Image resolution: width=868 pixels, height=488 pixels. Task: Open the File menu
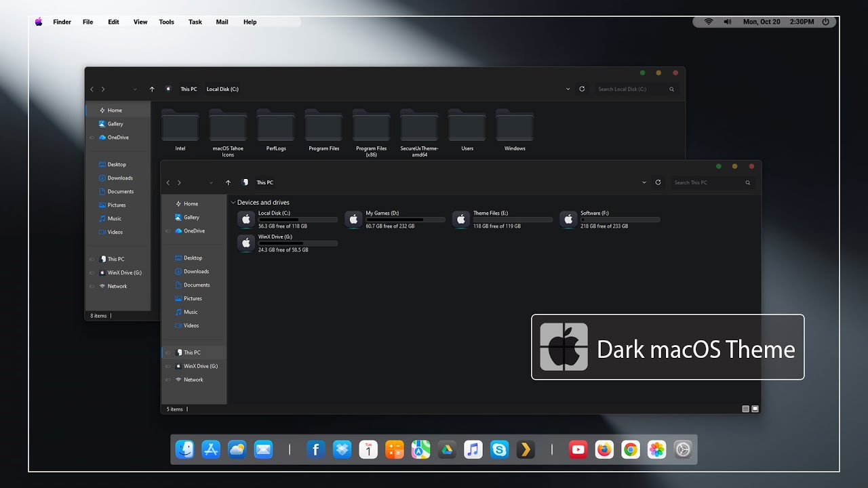click(88, 22)
